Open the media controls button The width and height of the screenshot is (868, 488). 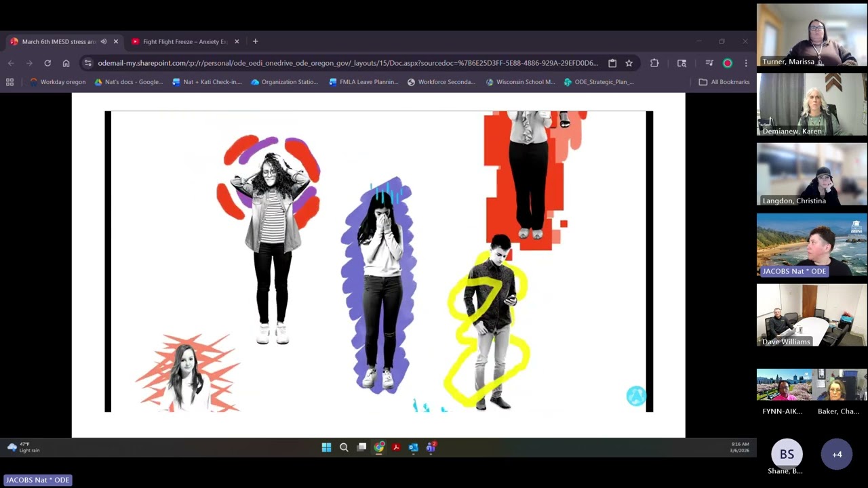point(709,63)
